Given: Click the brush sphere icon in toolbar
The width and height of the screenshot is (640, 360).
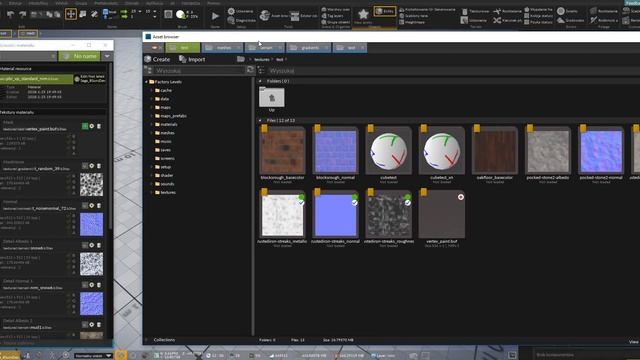Looking at the screenshot, I should 180,15.
